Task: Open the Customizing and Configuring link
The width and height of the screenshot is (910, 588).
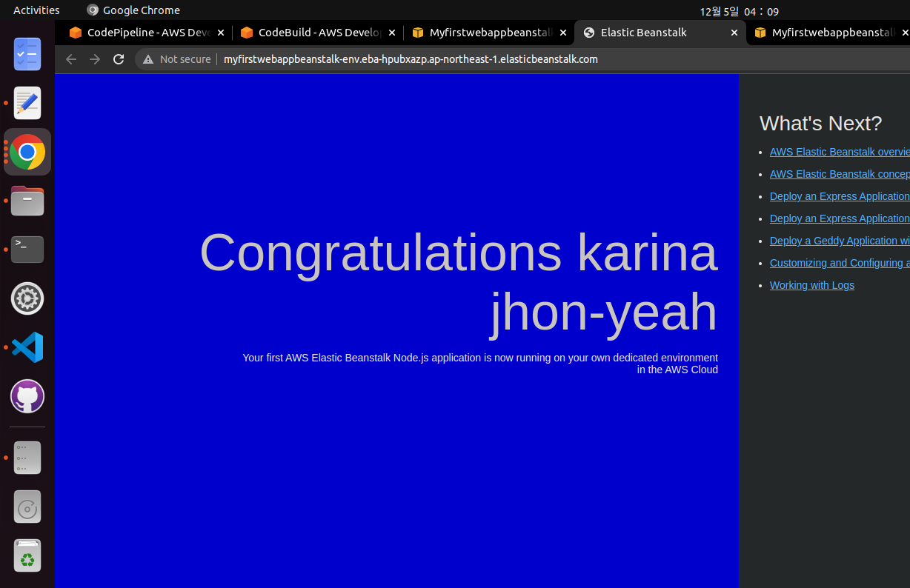Action: 840,263
